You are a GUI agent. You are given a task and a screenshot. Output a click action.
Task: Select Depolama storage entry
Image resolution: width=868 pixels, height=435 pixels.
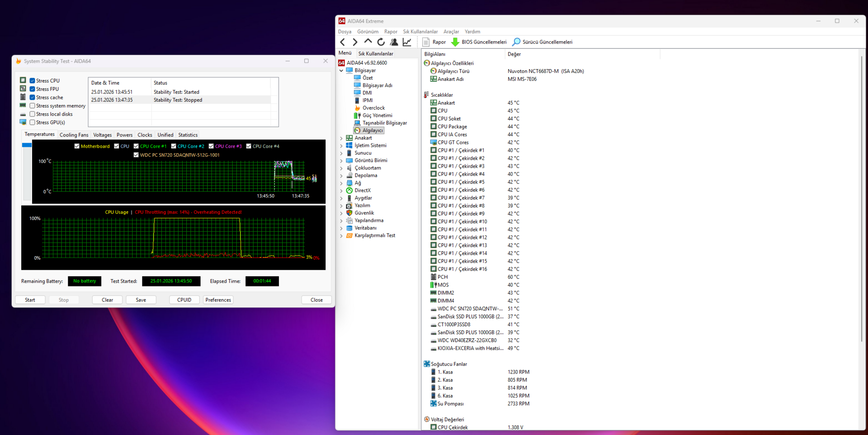[x=366, y=175]
